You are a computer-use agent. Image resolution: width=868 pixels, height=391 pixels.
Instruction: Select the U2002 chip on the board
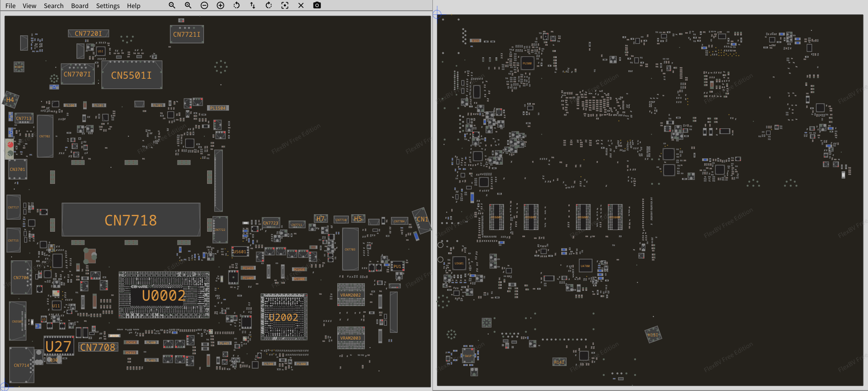pyautogui.click(x=284, y=317)
